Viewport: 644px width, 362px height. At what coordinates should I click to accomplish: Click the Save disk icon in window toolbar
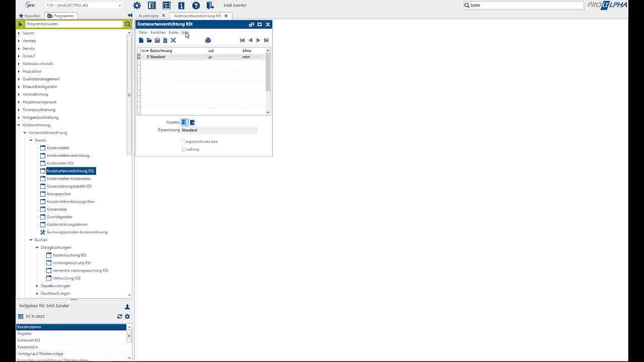point(157,40)
